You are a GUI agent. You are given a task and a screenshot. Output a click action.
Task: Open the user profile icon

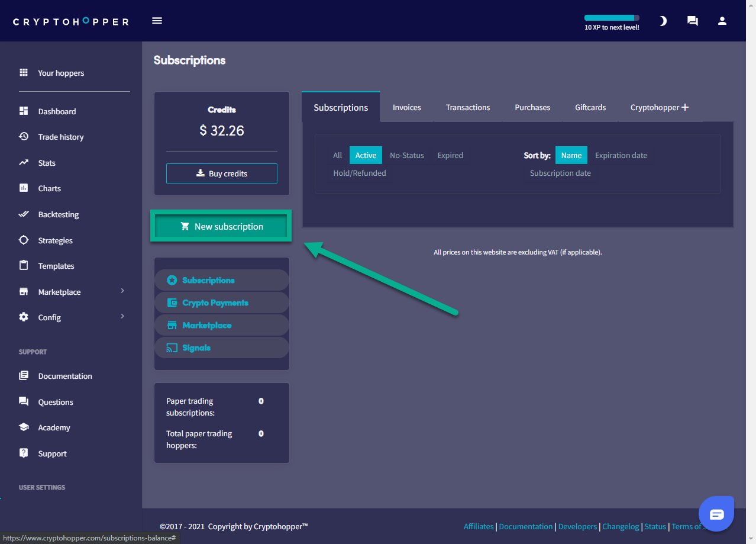tap(722, 21)
